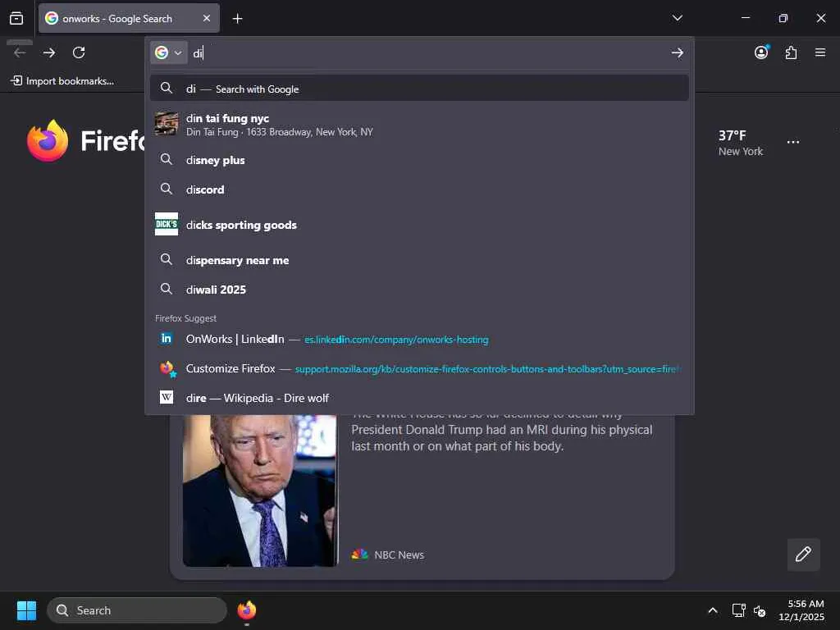Select the 'disney plus' suggestion
Image resolution: width=840 pixels, height=630 pixels.
419,160
